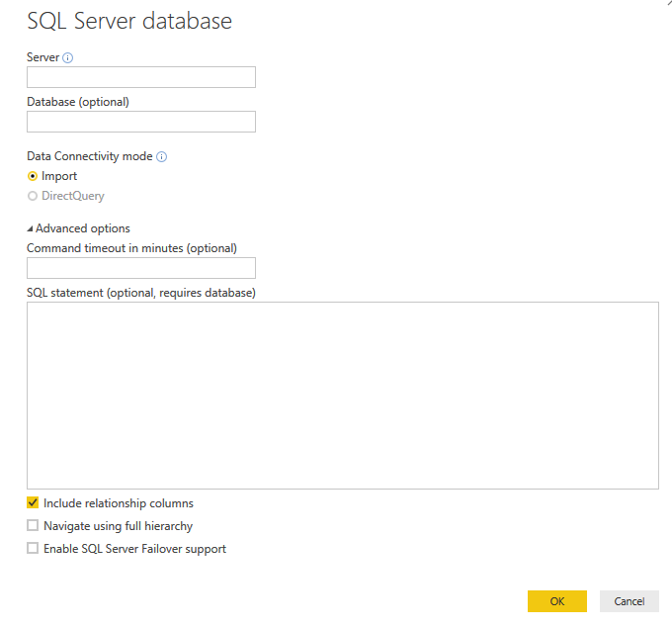Click the 'Data Connectivity mode' label

click(x=90, y=156)
